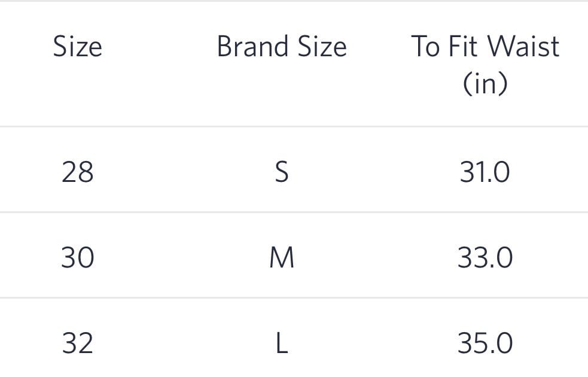The image size is (588, 377).
Task: Click brand size "S" cell
Action: (281, 173)
